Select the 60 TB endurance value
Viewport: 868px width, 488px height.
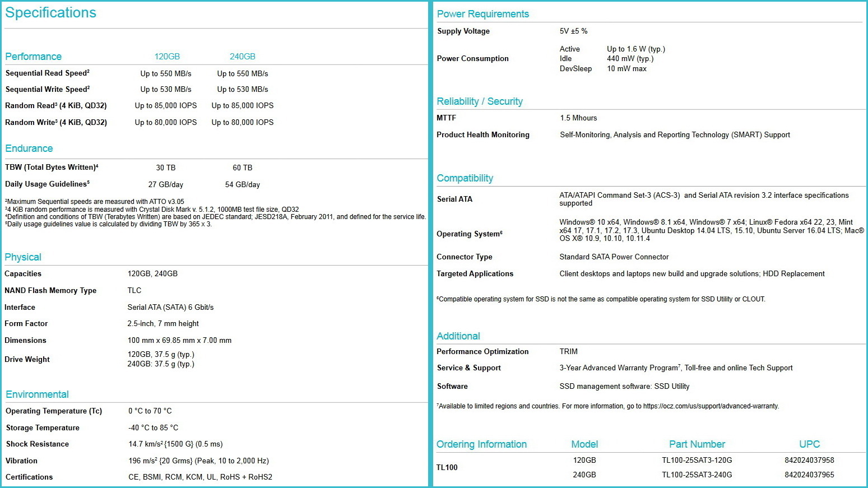[x=243, y=168]
